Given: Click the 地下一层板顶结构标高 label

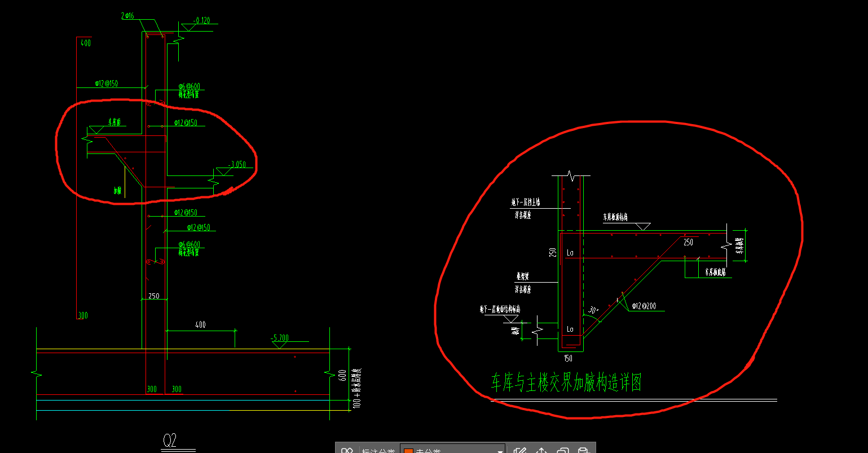Looking at the screenshot, I should [x=500, y=309].
